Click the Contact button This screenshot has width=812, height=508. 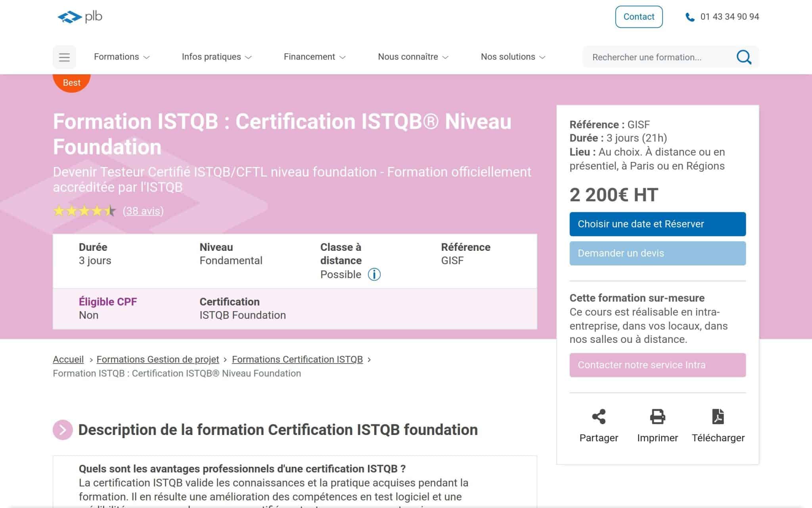click(639, 17)
